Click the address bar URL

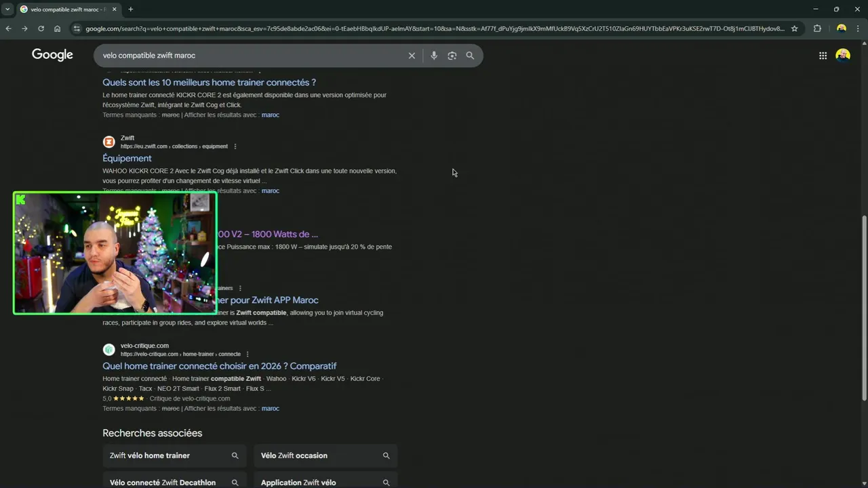click(434, 28)
